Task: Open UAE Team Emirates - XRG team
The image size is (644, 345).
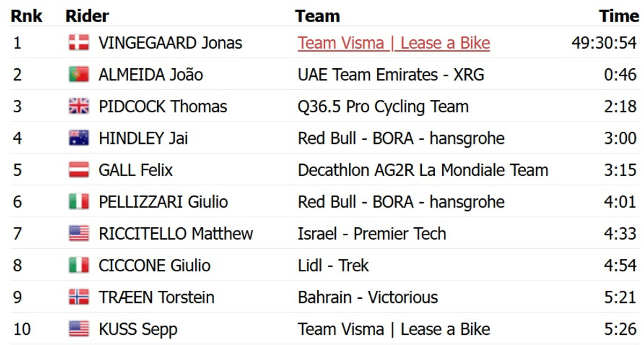Action: tap(391, 75)
